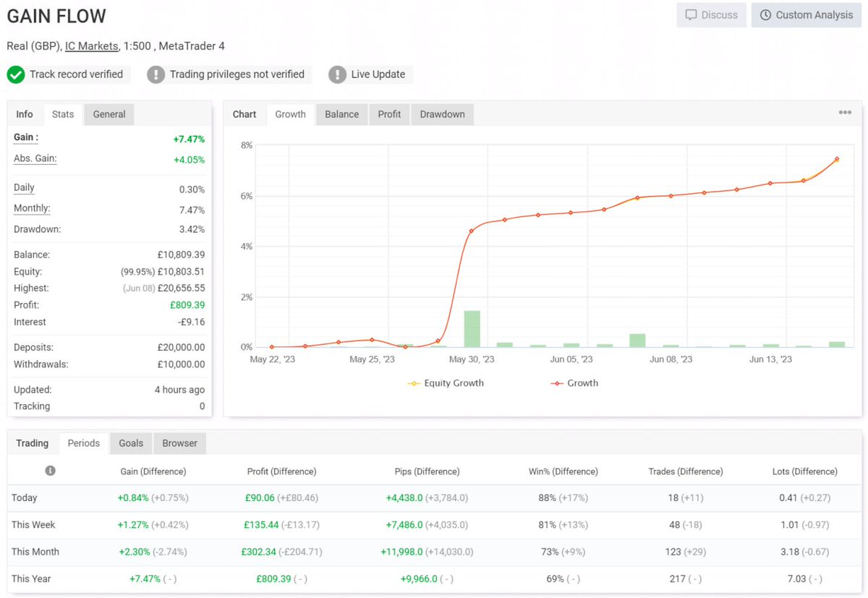The width and height of the screenshot is (868, 598).
Task: Switch chart to Profit tab
Action: click(389, 114)
